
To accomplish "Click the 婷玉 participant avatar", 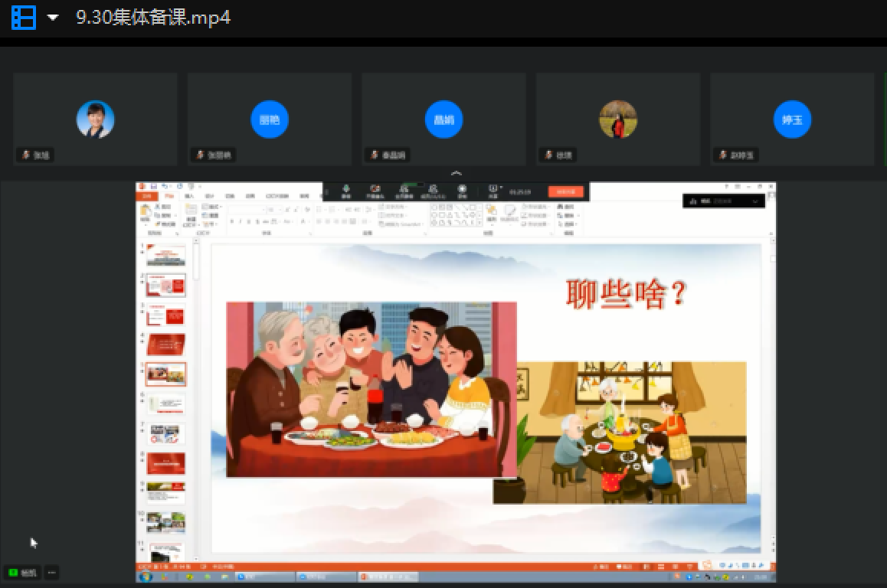I will coord(792,120).
